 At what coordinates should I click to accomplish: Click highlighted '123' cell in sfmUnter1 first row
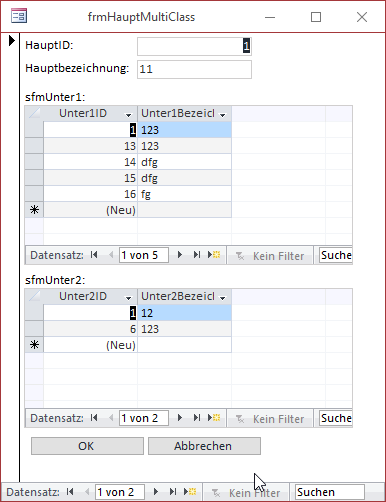click(184, 130)
